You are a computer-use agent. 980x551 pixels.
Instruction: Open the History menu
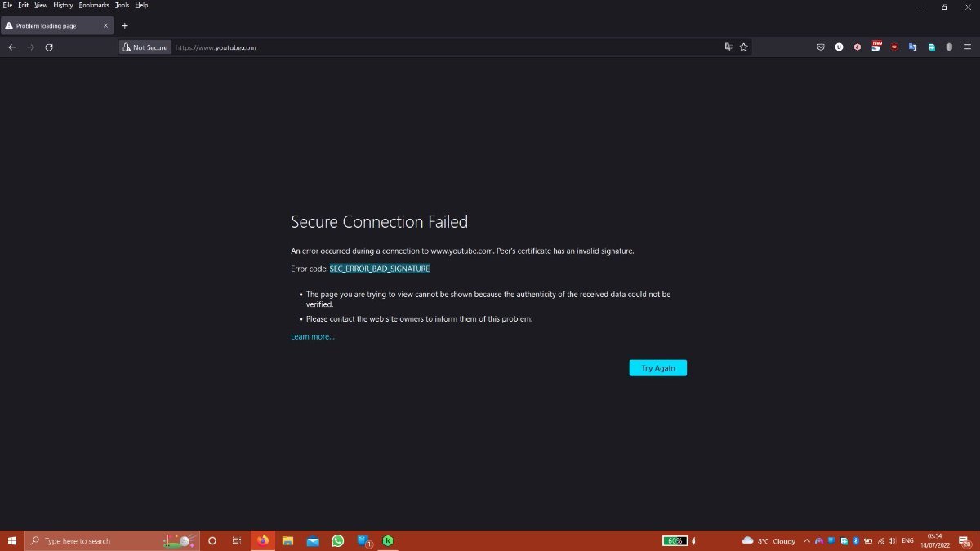click(x=63, y=5)
